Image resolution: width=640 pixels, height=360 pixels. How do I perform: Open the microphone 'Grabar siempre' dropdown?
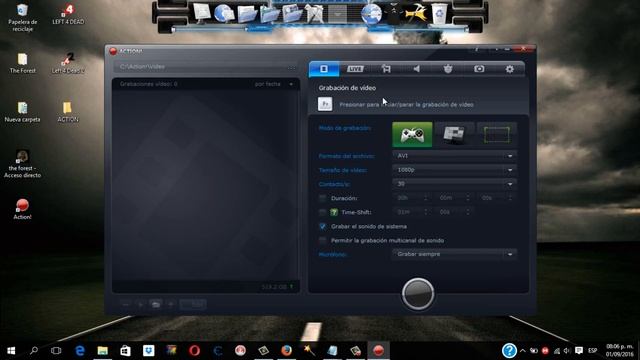pyautogui.click(x=454, y=254)
